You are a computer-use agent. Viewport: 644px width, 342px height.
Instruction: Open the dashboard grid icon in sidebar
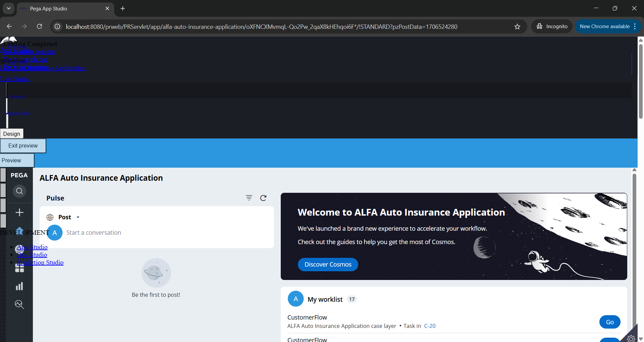tap(19, 269)
